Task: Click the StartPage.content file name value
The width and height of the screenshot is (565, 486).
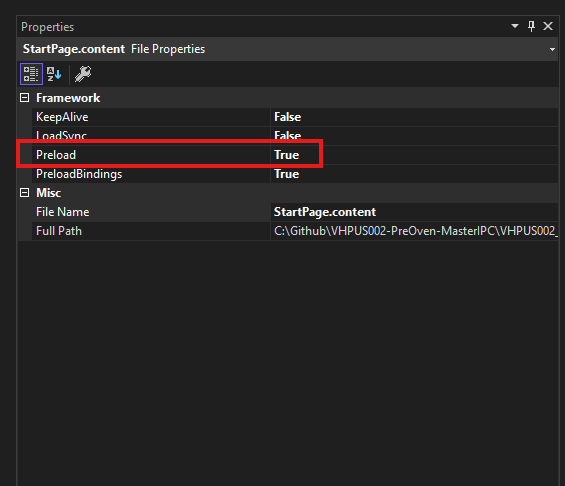Action: click(325, 212)
